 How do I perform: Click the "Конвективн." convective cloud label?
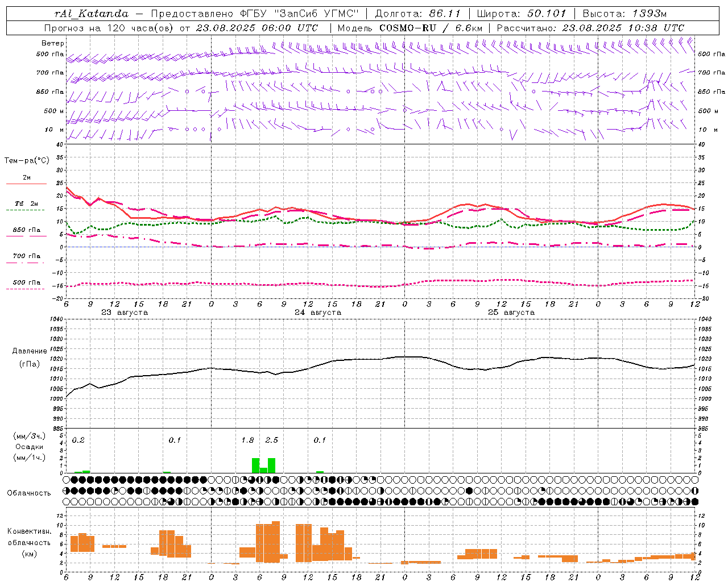point(29,531)
